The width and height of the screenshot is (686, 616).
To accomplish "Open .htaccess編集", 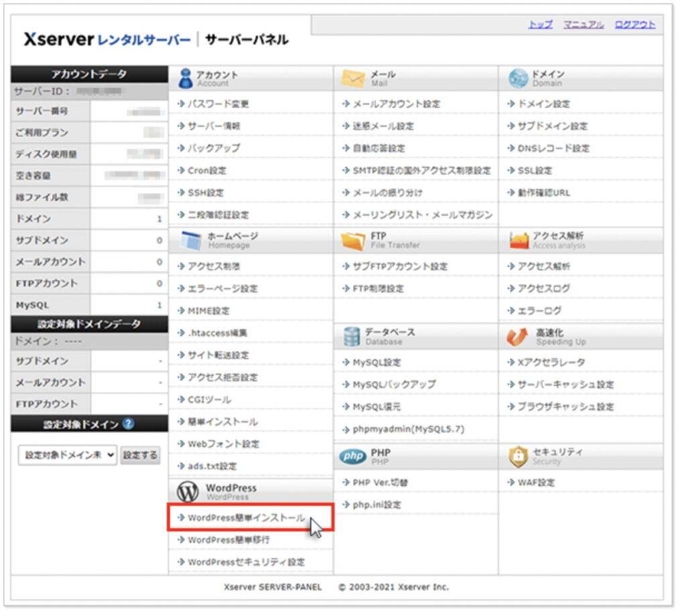I will pos(217,333).
